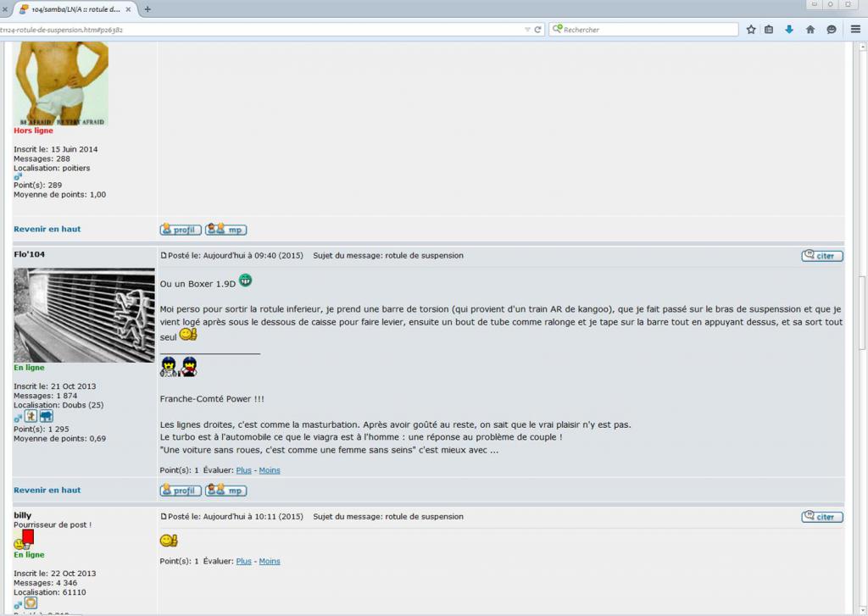Click the Hors ligne status text
This screenshot has width=868, height=616.
point(33,130)
